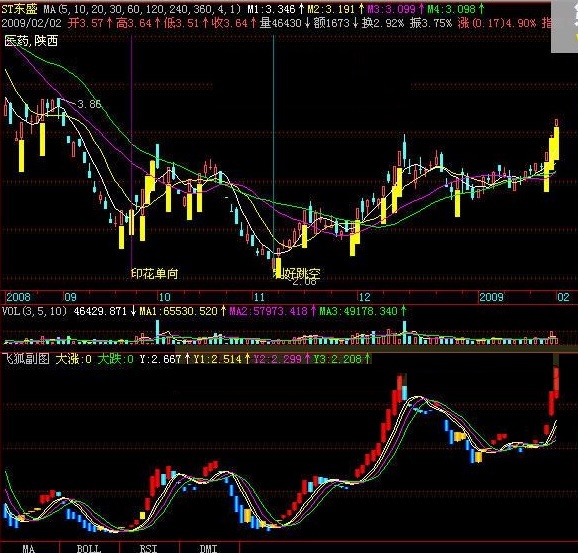The width and height of the screenshot is (578, 553).
Task: Select the green M4:3.098 value
Action: click(456, 9)
